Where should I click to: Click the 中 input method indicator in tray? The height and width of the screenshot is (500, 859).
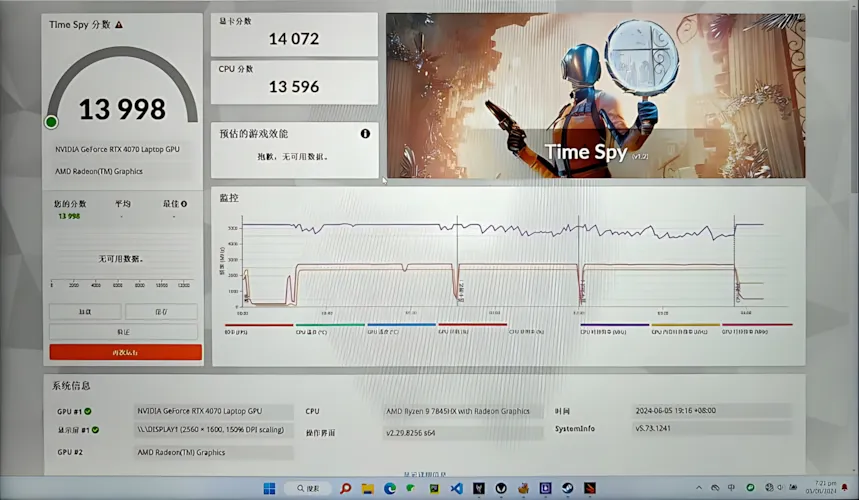coord(731,487)
